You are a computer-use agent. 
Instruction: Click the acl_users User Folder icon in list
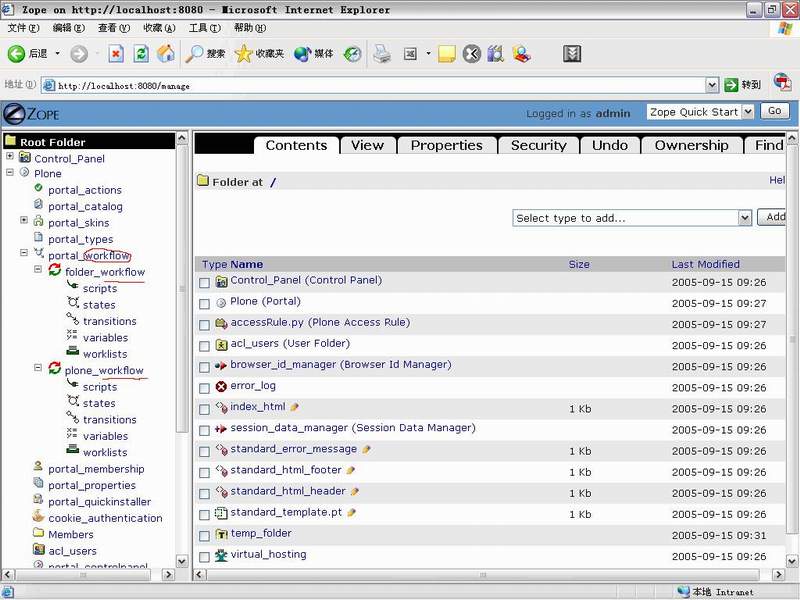click(221, 345)
